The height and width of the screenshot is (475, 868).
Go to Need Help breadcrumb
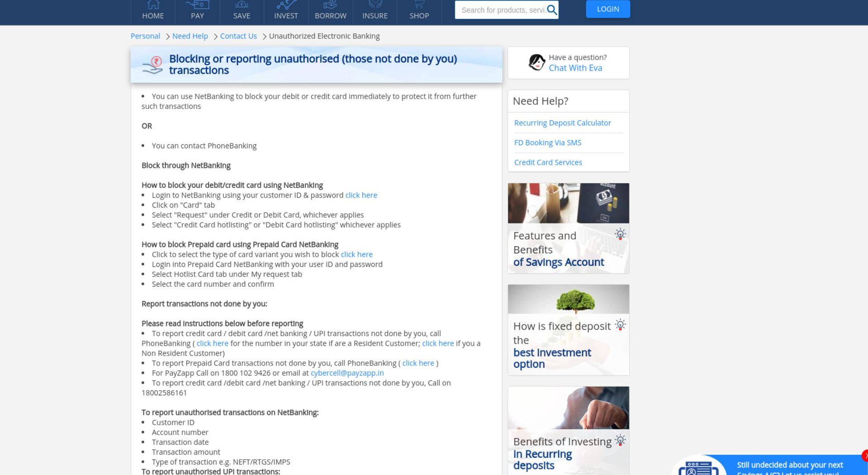pyautogui.click(x=190, y=36)
